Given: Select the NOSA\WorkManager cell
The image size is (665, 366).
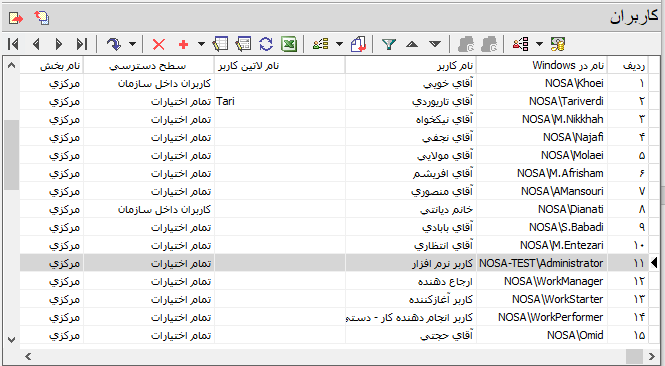Looking at the screenshot, I should 542,281.
